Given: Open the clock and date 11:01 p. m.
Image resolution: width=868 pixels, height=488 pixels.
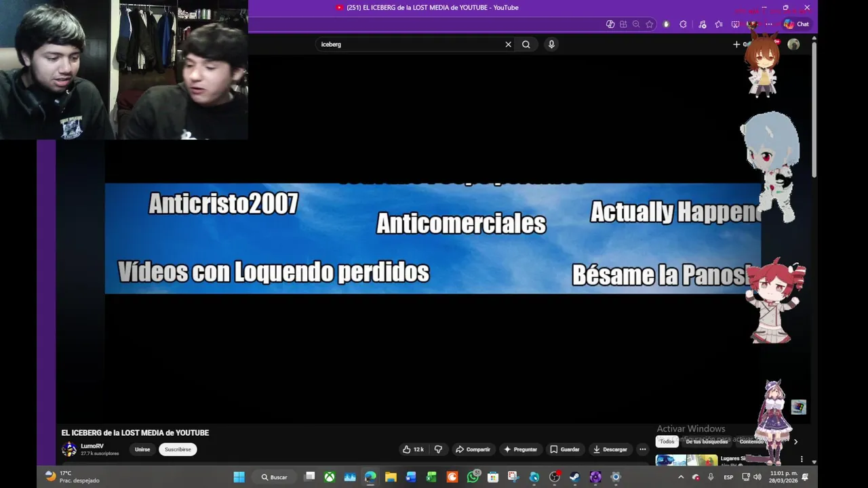Looking at the screenshot, I should tap(784, 476).
